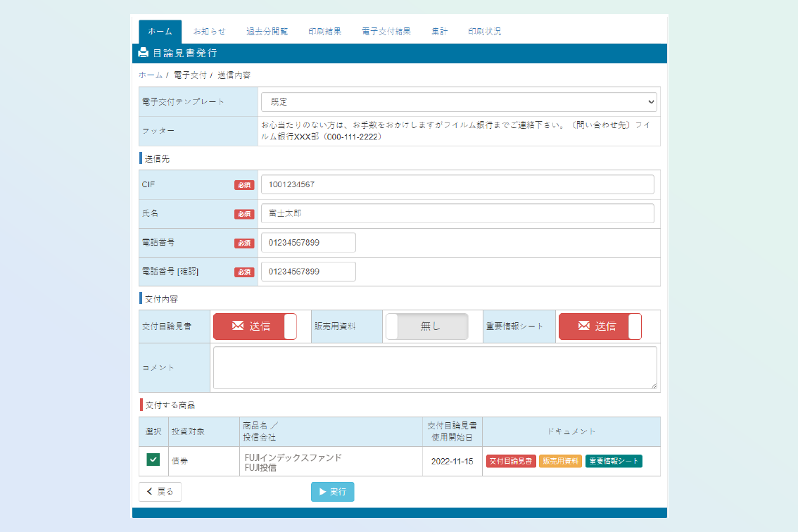Click the 販売用資料 orange document badge
Image resolution: width=798 pixels, height=532 pixels.
(x=560, y=461)
